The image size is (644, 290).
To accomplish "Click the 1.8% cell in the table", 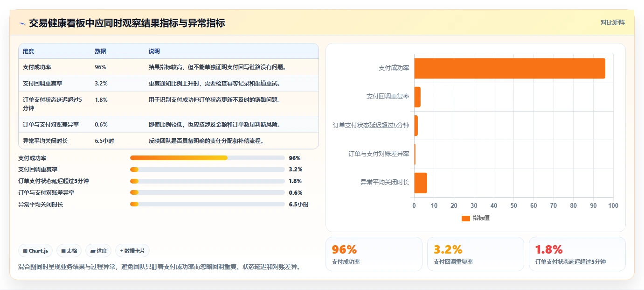I will coord(101,99).
